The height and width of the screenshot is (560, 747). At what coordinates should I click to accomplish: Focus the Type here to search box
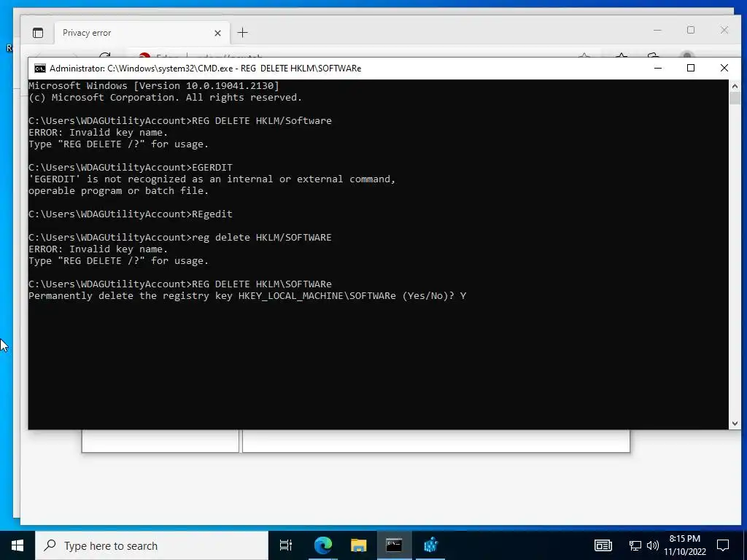click(152, 545)
